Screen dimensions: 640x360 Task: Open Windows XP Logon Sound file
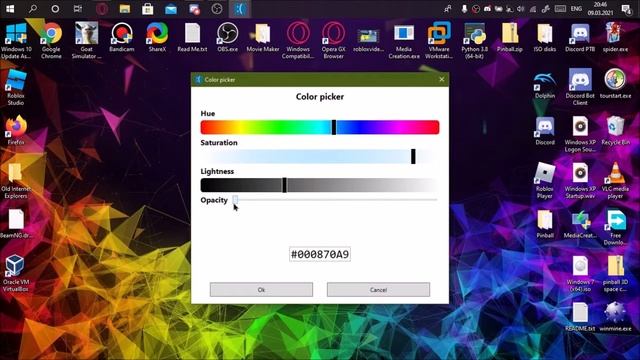coord(580,134)
